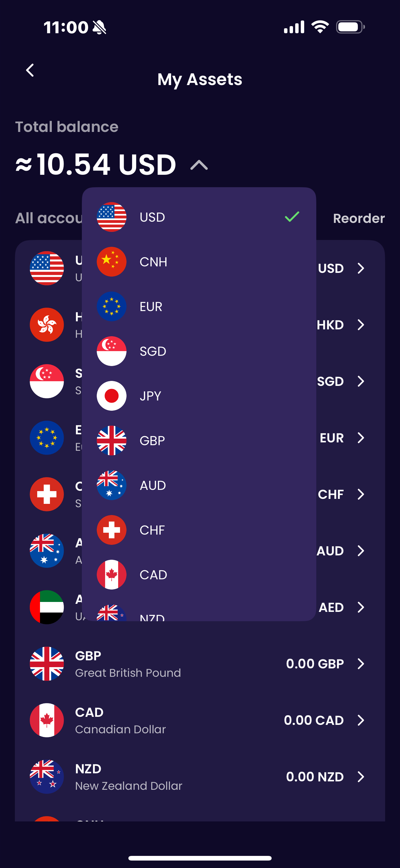Select GBP in the currency menu

tap(199, 441)
